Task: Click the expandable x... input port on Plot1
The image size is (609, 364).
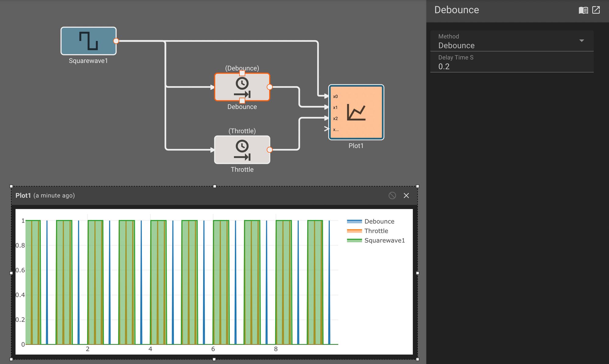Action: point(328,129)
